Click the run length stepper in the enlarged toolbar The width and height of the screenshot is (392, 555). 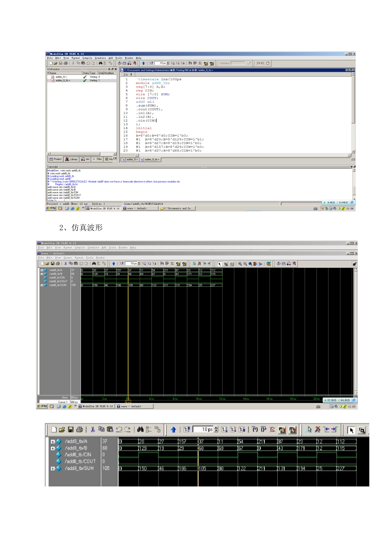(x=216, y=429)
